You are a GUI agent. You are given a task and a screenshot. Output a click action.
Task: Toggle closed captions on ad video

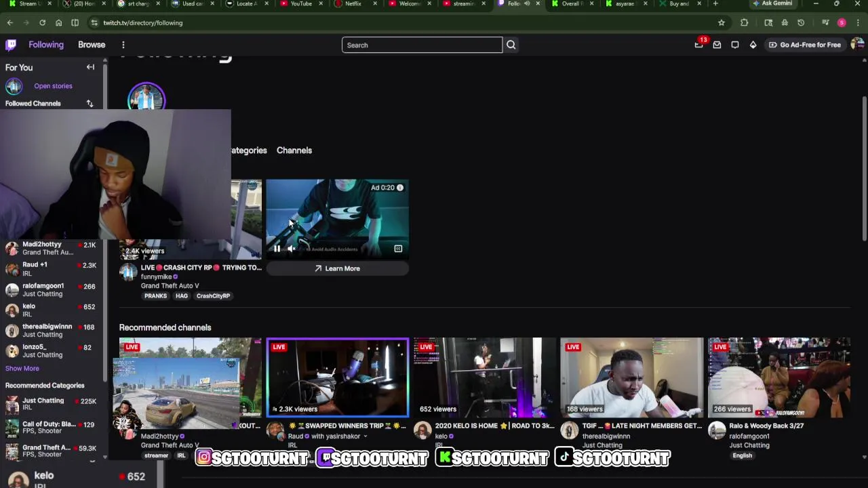398,249
